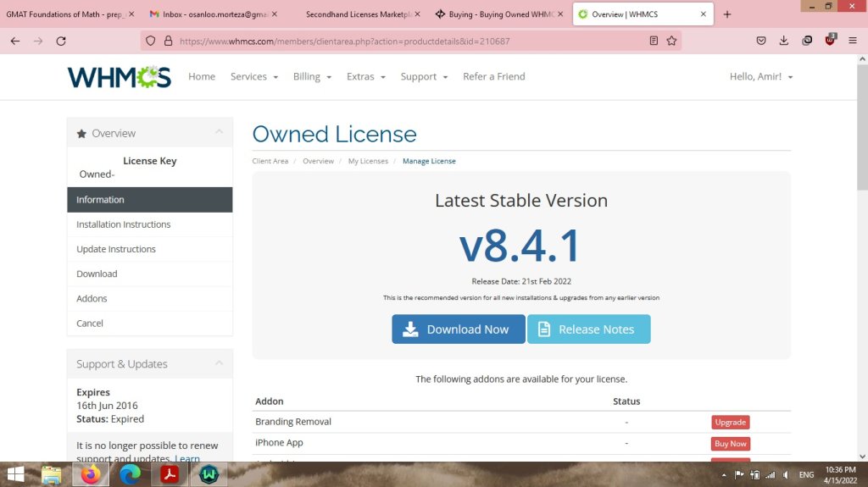
Task: Open the Release Notes button
Action: [x=588, y=329]
